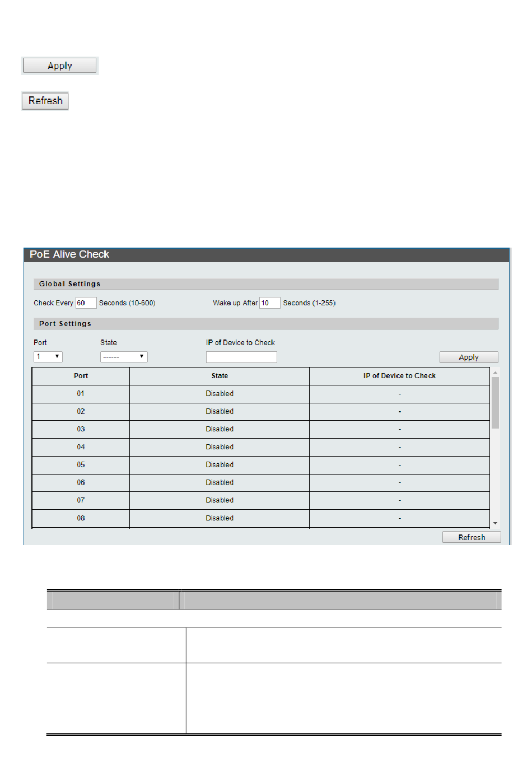Image resolution: width=532 pixels, height=772 pixels.
Task: Click Disabled state for port 07
Action: (220, 500)
